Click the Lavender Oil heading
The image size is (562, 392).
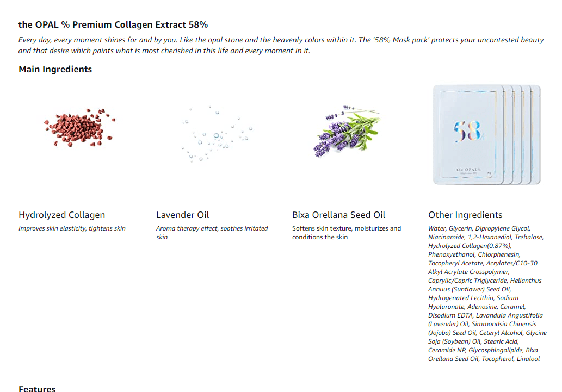point(183,215)
